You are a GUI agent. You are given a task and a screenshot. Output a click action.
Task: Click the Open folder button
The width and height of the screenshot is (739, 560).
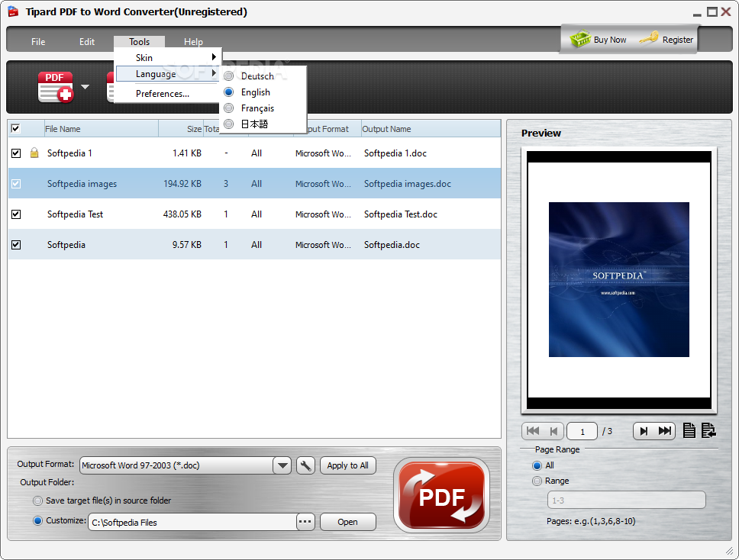click(x=348, y=522)
